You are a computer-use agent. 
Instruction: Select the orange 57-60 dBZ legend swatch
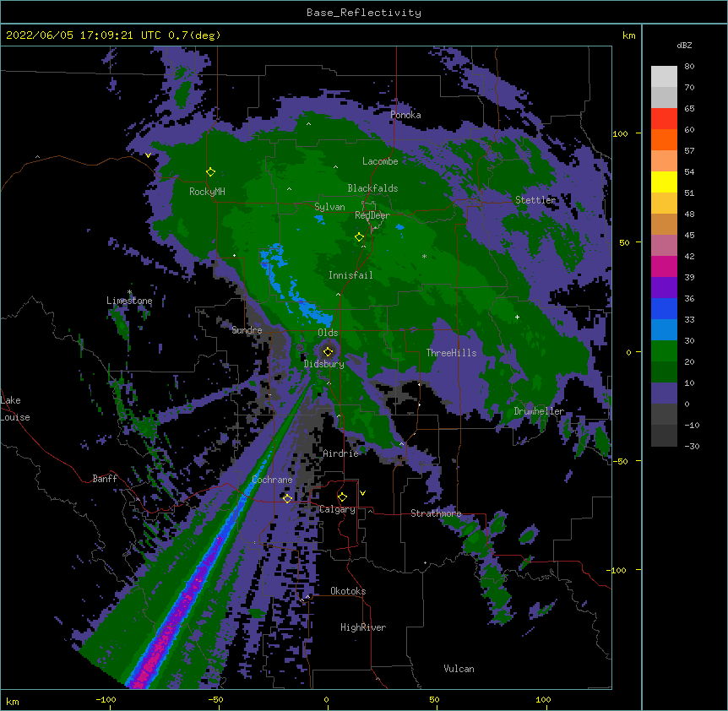pyautogui.click(x=664, y=139)
